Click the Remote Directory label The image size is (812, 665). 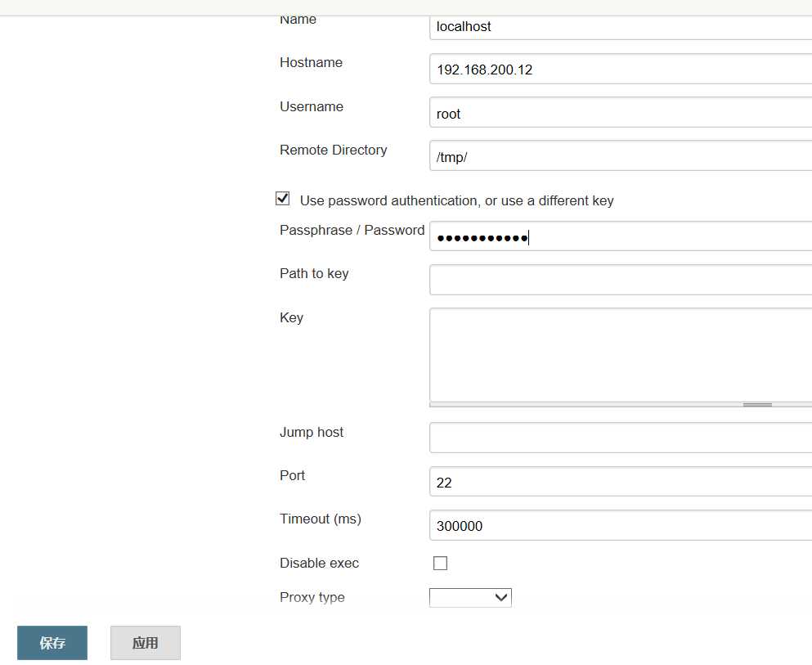click(x=334, y=151)
